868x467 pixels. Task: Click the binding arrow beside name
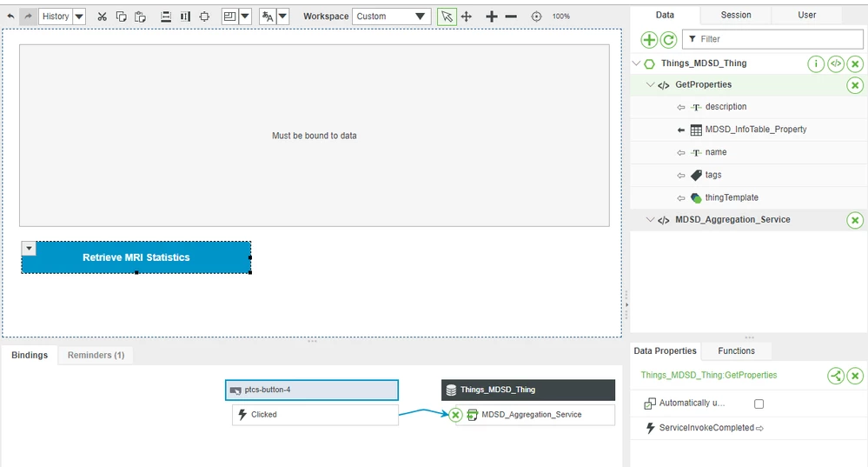[x=681, y=152]
